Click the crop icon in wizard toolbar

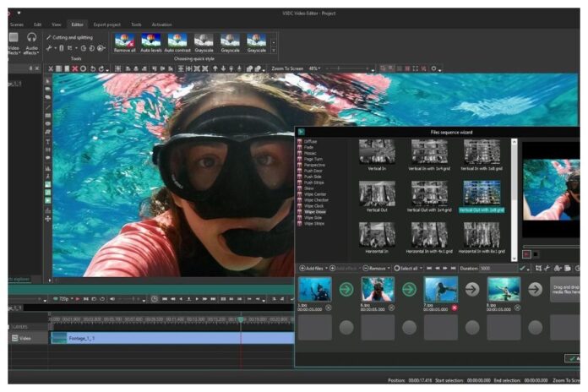(538, 268)
